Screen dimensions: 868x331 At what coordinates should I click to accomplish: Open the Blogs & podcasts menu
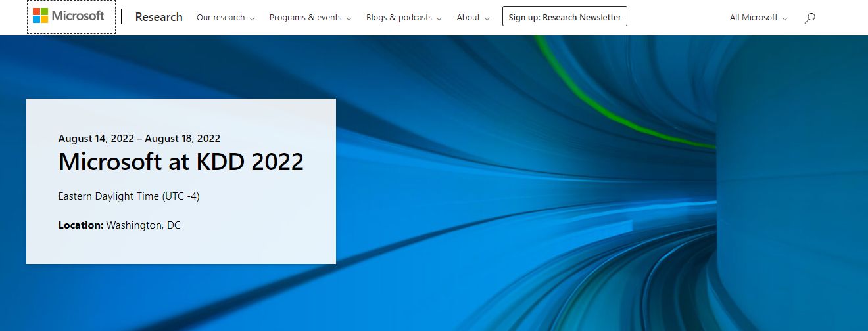tap(404, 18)
